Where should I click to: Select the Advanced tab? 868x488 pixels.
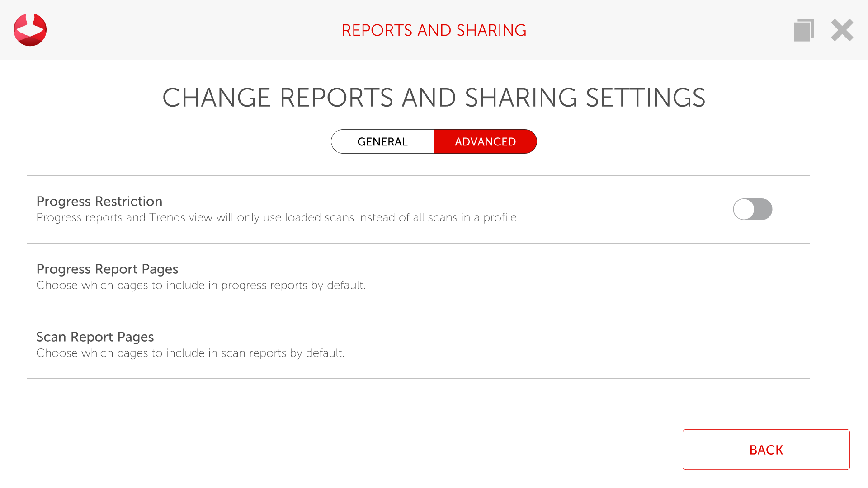point(485,141)
